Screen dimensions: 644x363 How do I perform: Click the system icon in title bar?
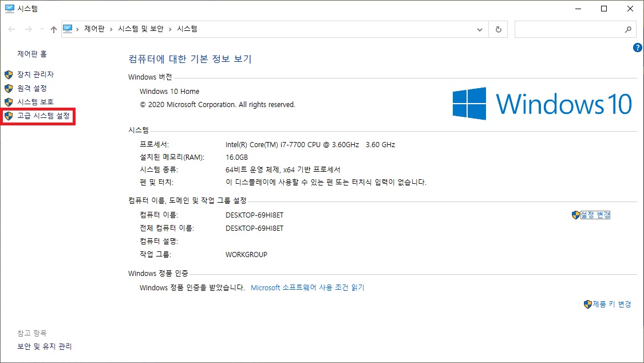pos(10,8)
